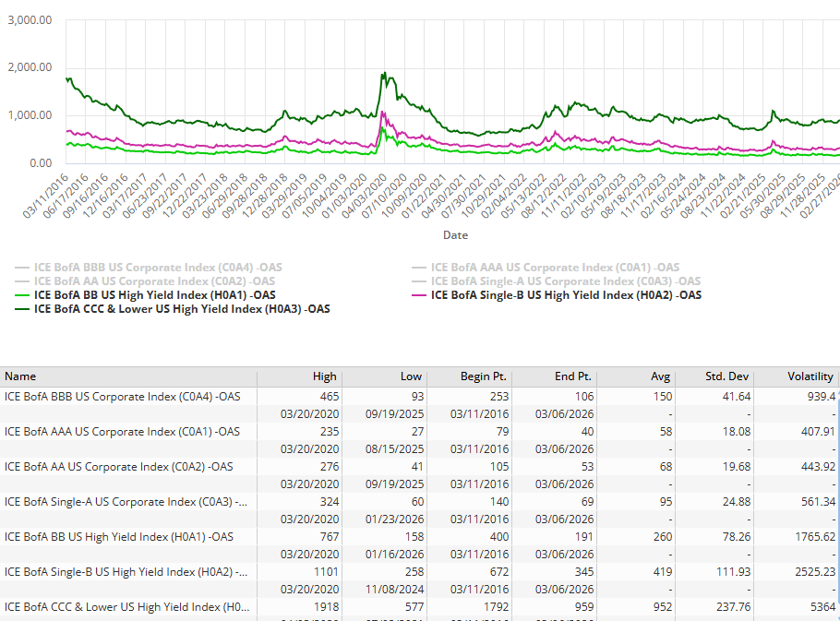Click the Volatility column header

(x=810, y=376)
